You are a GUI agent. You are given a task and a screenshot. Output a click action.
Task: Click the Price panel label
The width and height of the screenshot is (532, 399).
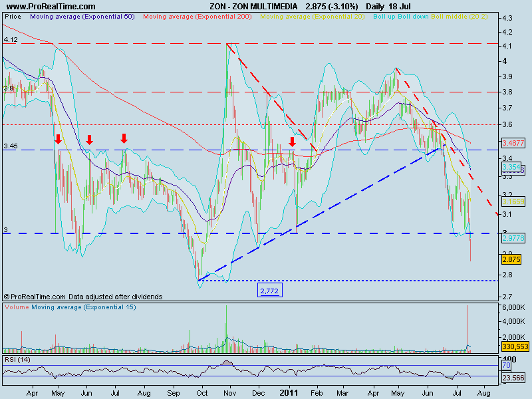13,16
